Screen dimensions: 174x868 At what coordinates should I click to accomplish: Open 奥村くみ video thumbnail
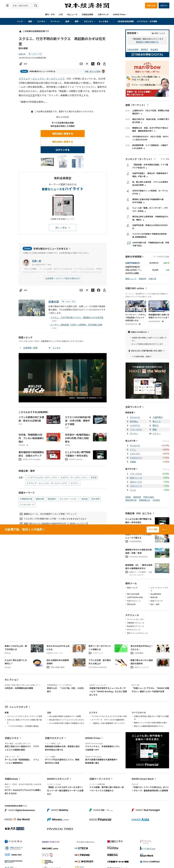(62, 378)
